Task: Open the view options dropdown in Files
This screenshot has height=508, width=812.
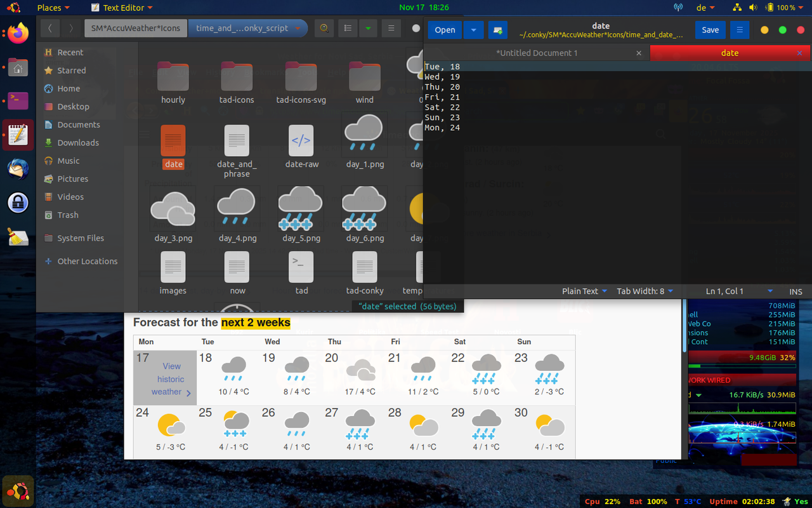Action: 368,28
